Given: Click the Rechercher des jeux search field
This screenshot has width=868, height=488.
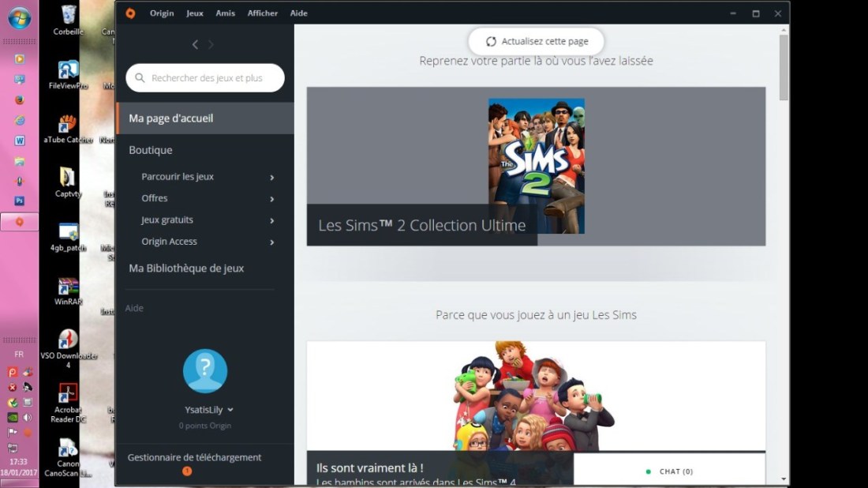Looking at the screenshot, I should click(207, 78).
